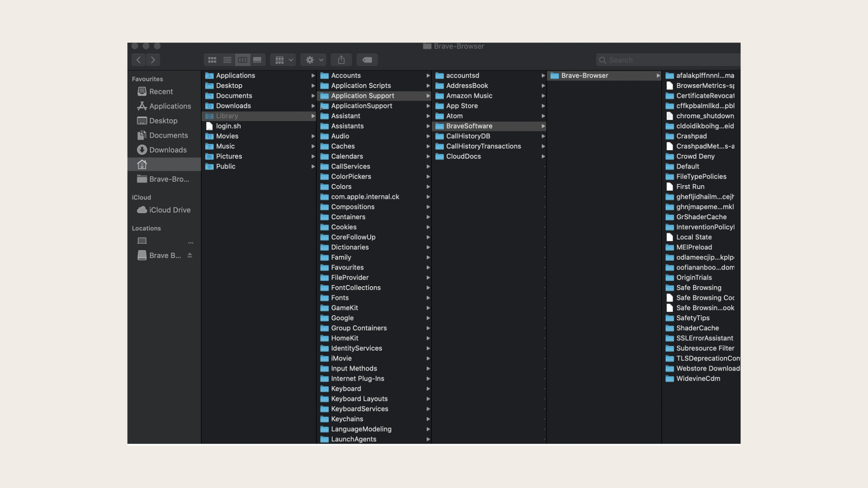Expand the Pictures folder arrow
Screen dimensions: 868x488
click(313, 156)
